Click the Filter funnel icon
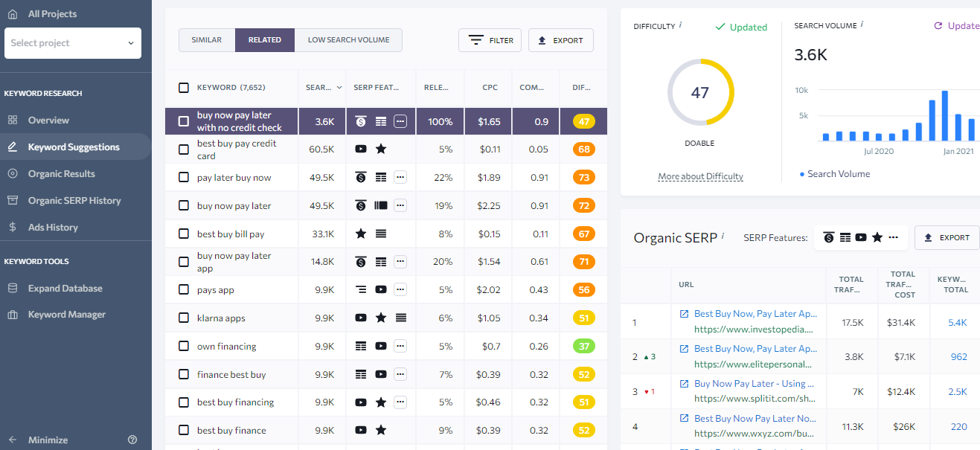The image size is (980, 450). click(477, 40)
